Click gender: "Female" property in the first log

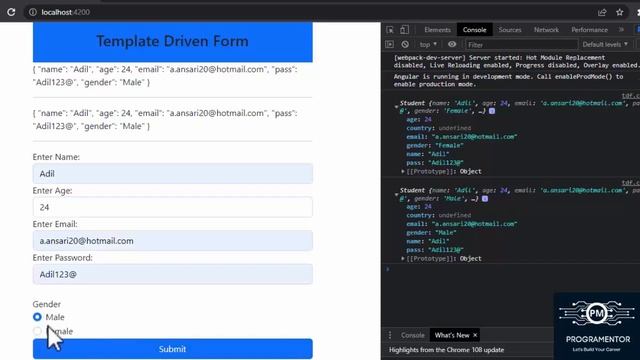coord(435,145)
